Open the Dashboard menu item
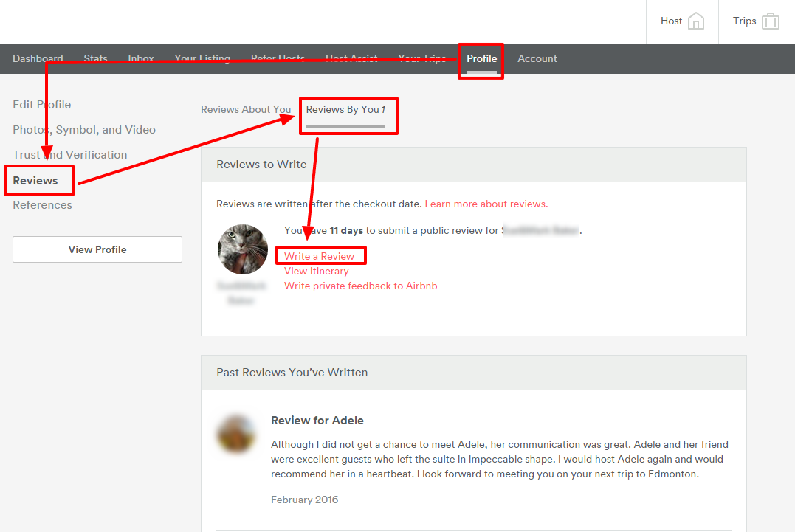Image resolution: width=795 pixels, height=532 pixels. [38, 58]
